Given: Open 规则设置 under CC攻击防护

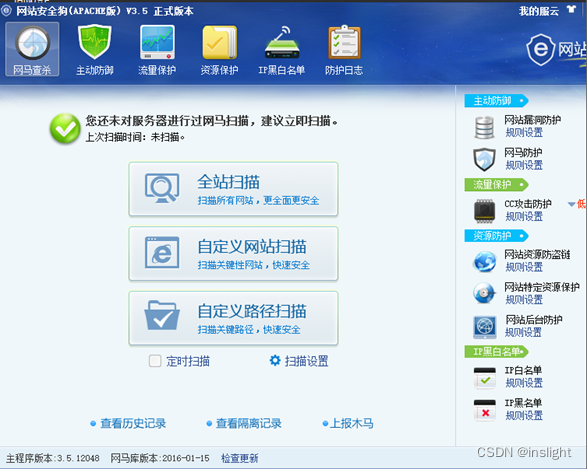Looking at the screenshot, I should pos(524,216).
